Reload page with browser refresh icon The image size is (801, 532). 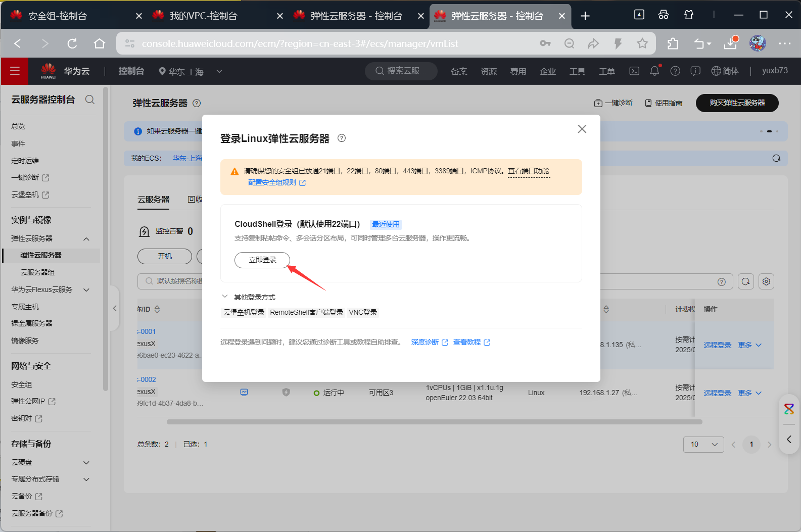point(72,43)
